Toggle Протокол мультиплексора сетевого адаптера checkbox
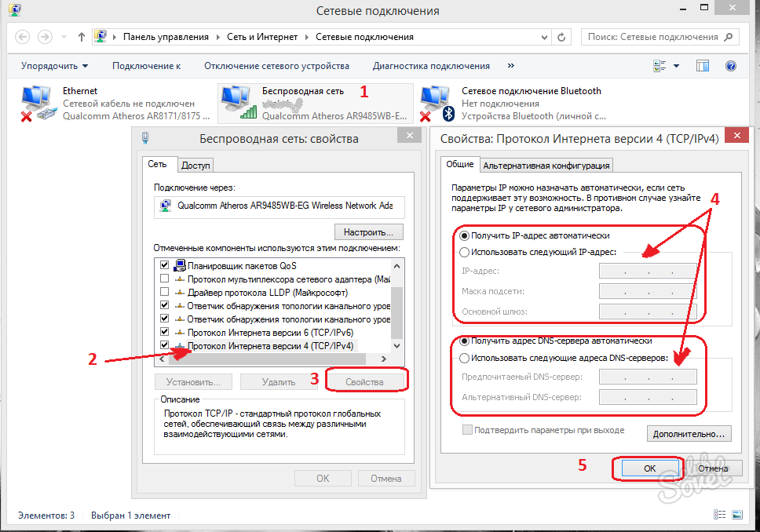Screen dimensions: 760x532 click(x=164, y=279)
